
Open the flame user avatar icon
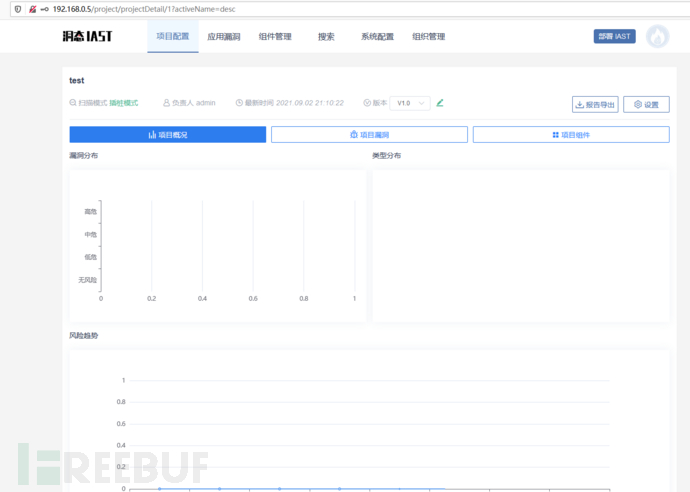(657, 37)
